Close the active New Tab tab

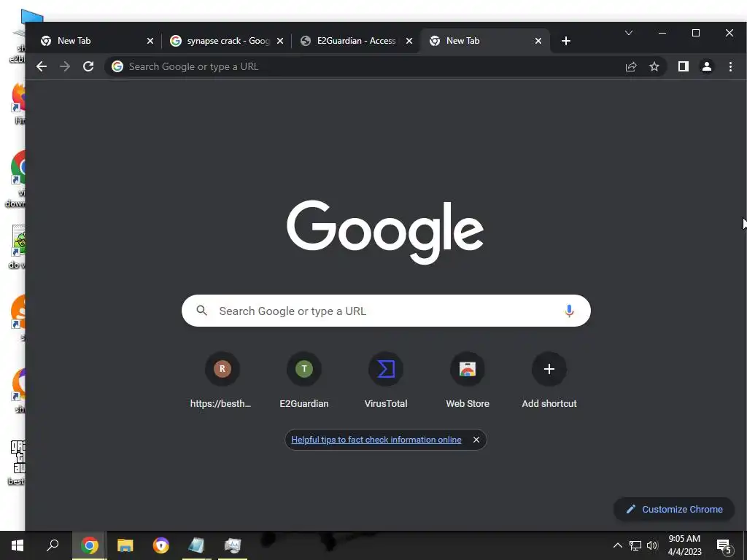[538, 41]
